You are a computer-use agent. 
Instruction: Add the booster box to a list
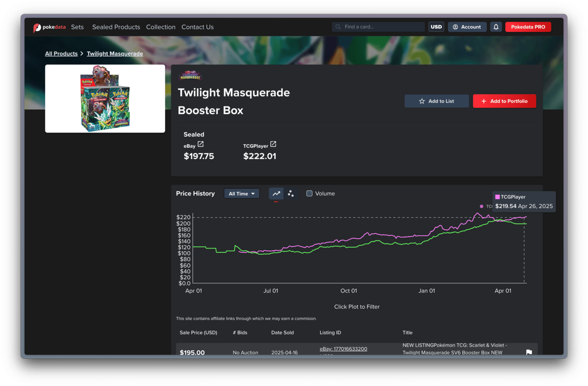(436, 101)
